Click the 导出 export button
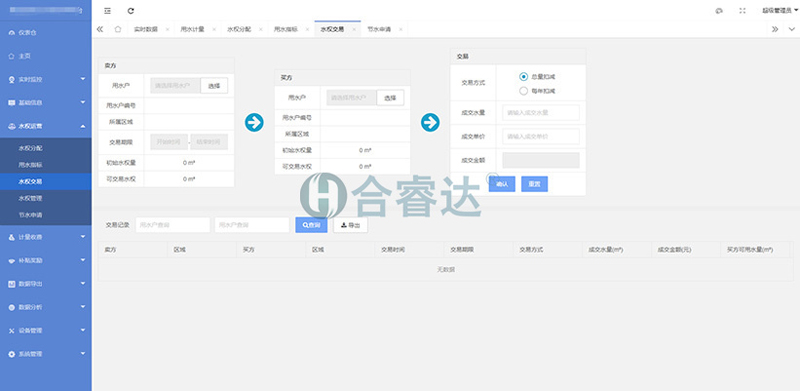Image resolution: width=800 pixels, height=391 pixels. pos(351,225)
